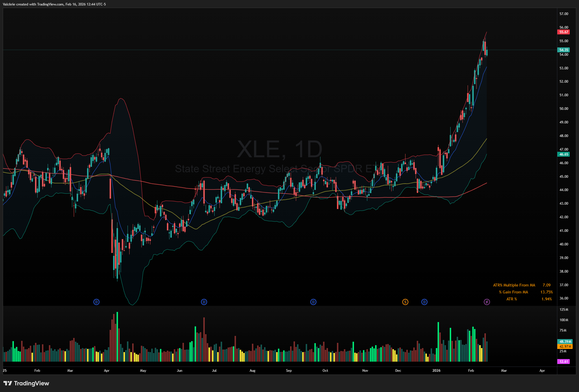The height and width of the screenshot is (392, 579).
Task: Click the XLE, 1D watermark text
Action: [279, 149]
